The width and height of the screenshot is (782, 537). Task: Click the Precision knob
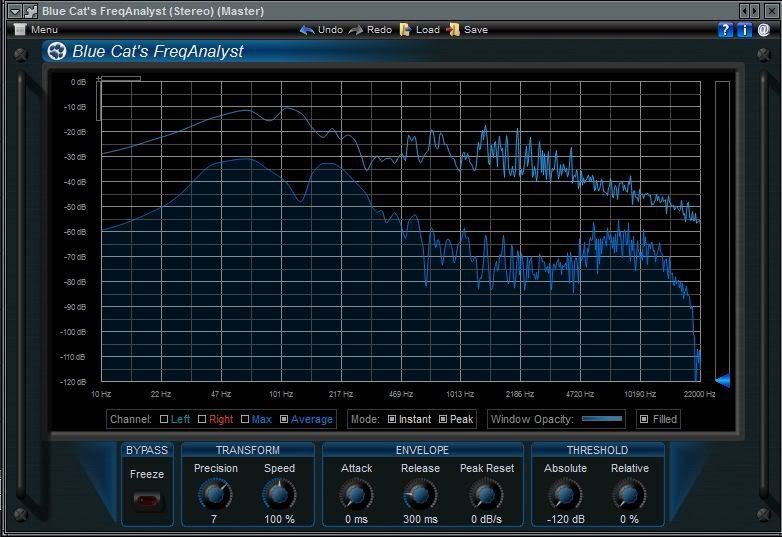tap(215, 494)
